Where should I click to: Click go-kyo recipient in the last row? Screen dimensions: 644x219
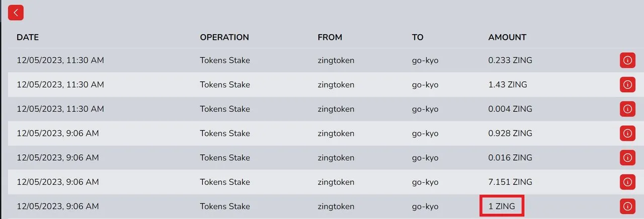coord(425,206)
